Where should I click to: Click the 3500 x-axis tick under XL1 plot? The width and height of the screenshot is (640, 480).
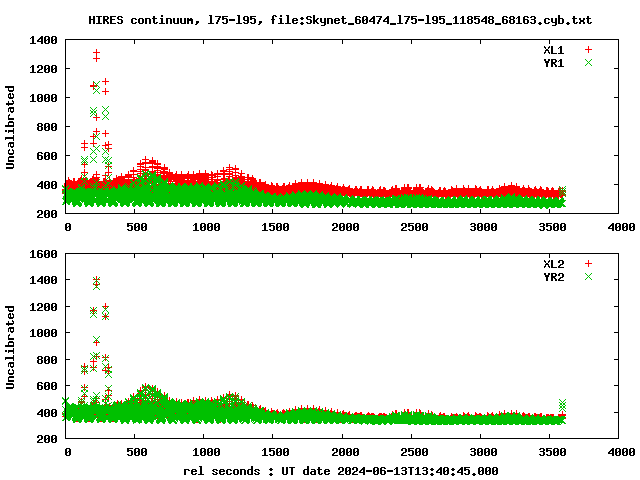[x=552, y=227]
